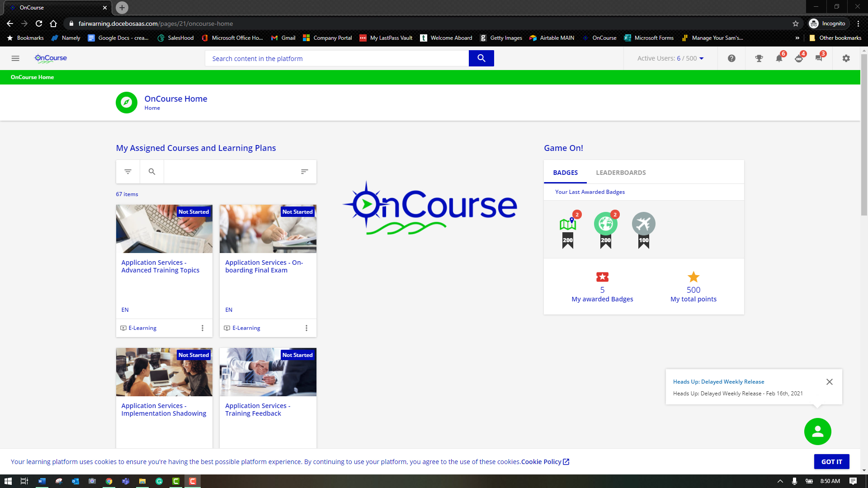Screen dimensions: 868x488
Task: Expand the Active Users dropdown
Action: (x=702, y=58)
